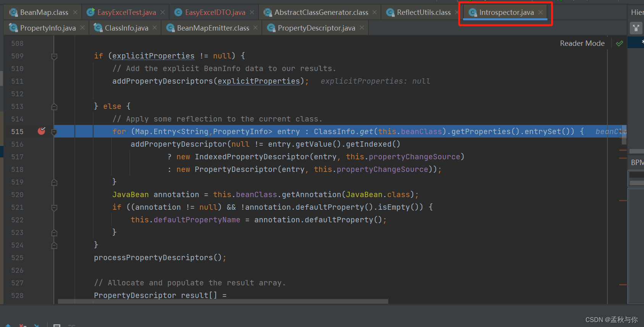The height and width of the screenshot is (327, 644).
Task: Fold the closing brace marker at line 523
Action: 54,233
